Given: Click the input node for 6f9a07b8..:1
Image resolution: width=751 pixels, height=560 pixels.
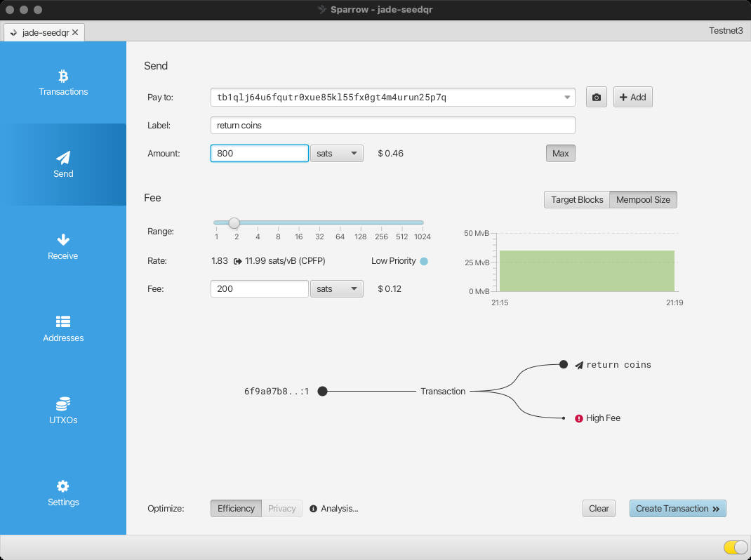Looking at the screenshot, I should (x=322, y=392).
